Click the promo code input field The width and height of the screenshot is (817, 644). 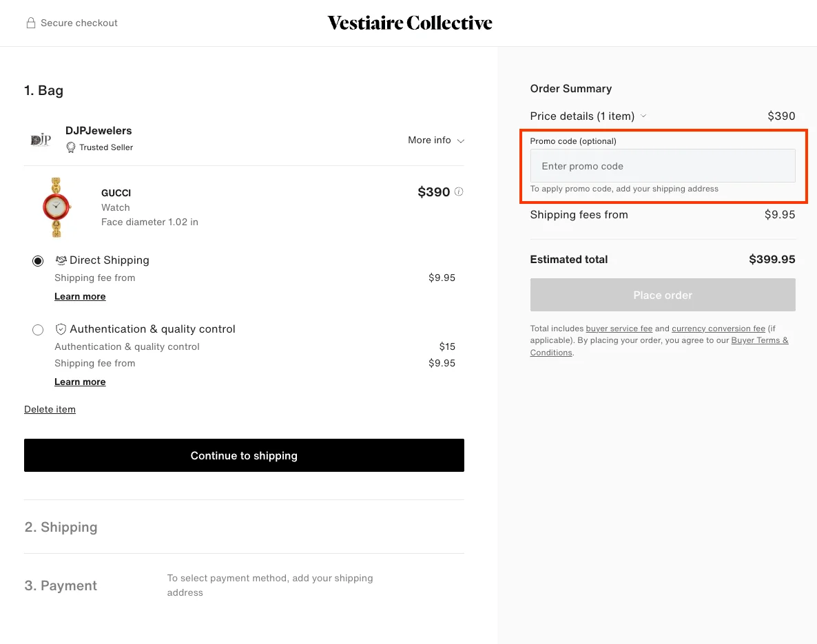[x=662, y=166]
